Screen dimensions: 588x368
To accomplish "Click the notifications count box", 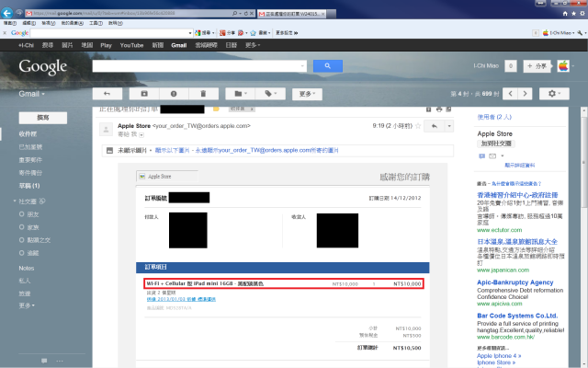I will [x=511, y=66].
